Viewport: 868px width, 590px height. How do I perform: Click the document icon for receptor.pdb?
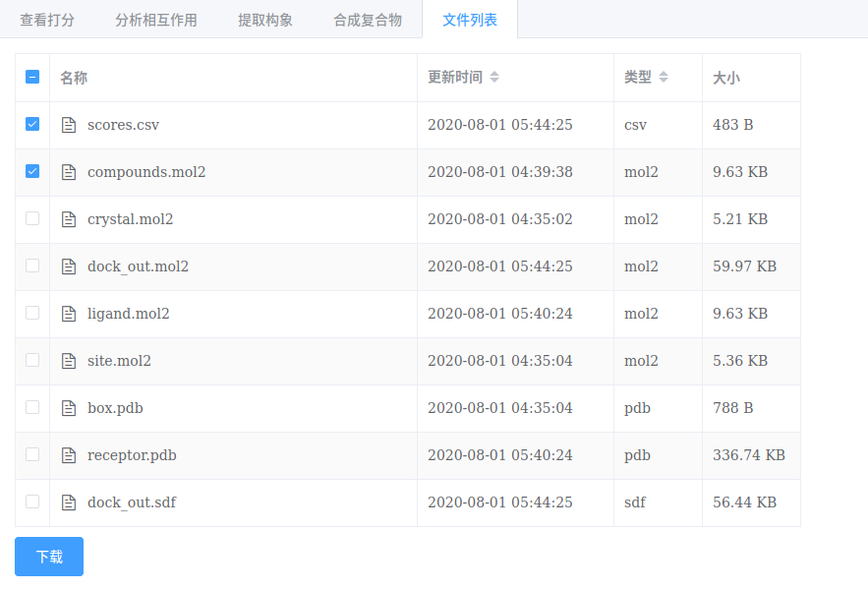click(x=69, y=455)
